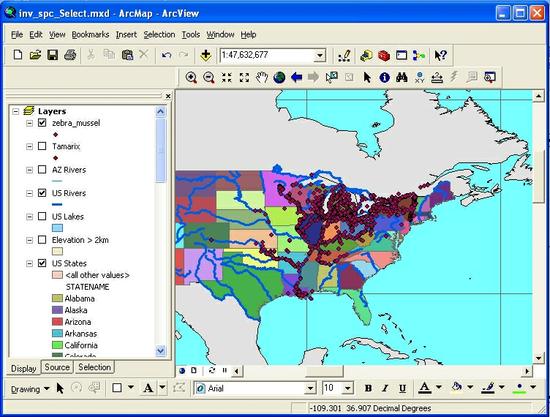
Task: Check Elevation > 2km layer
Action: pos(42,240)
